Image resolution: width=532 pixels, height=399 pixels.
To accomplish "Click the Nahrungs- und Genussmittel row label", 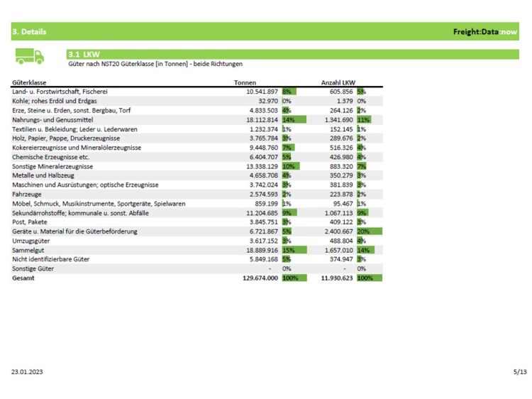I will [x=50, y=120].
